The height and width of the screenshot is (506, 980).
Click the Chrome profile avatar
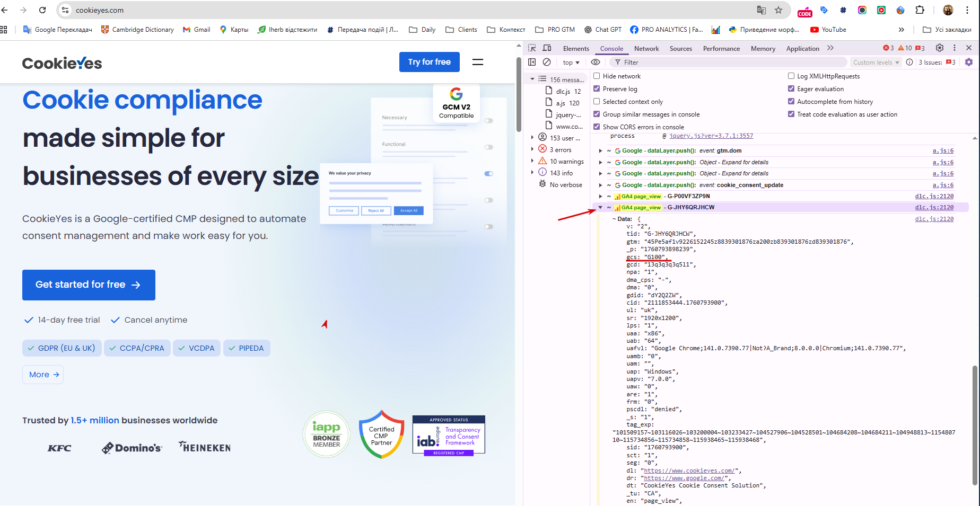[948, 10]
